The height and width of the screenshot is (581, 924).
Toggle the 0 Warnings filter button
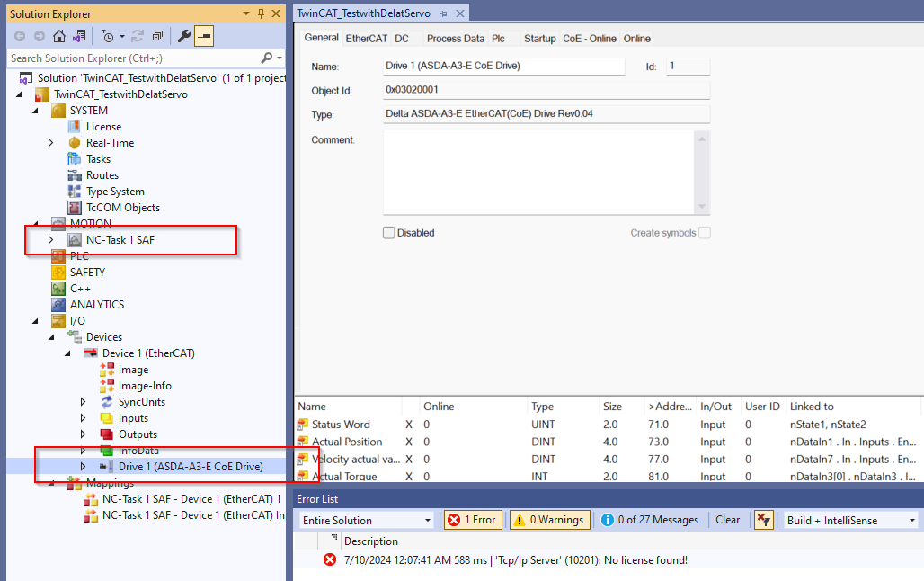[550, 520]
